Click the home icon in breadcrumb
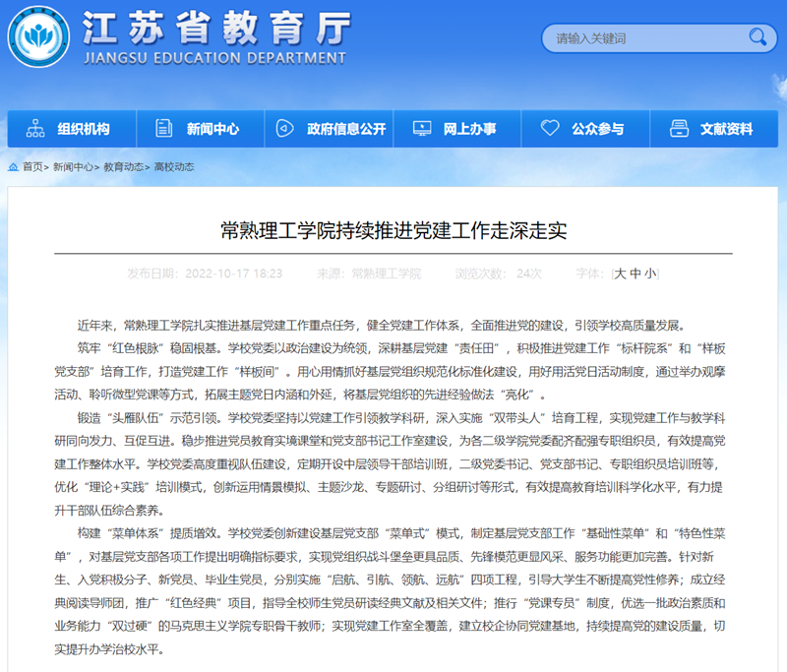The height and width of the screenshot is (672, 787). [x=14, y=166]
